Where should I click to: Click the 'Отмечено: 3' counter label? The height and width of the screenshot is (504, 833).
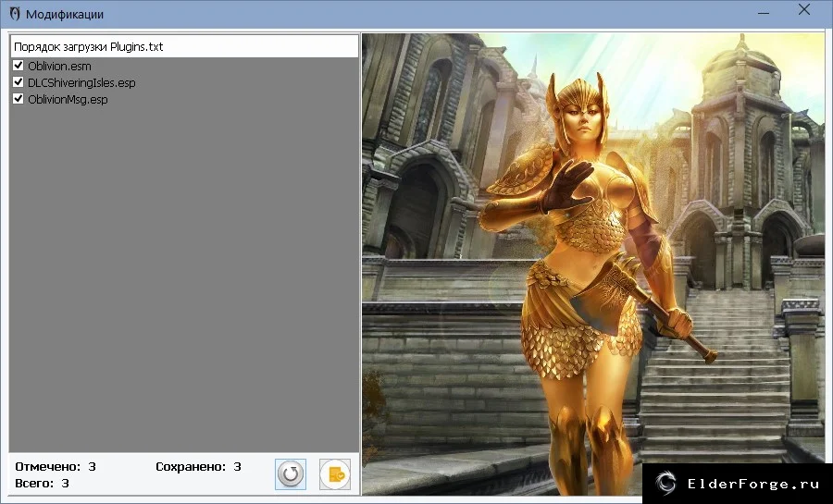click(x=56, y=467)
